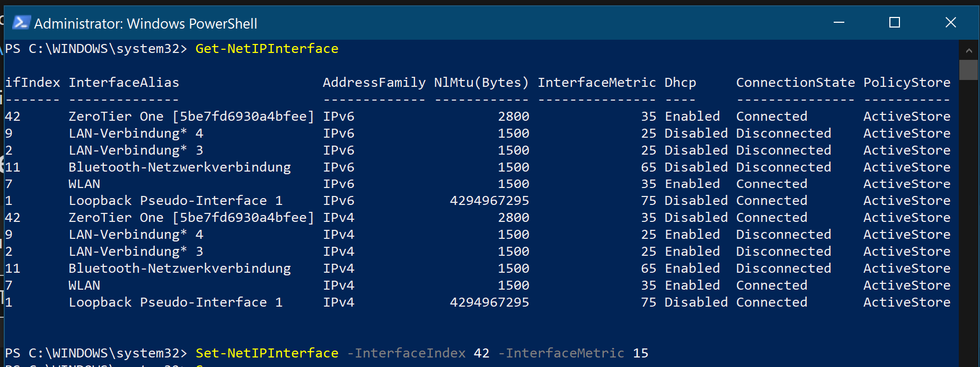Maximize the PowerShell window
980x367 pixels.
tap(895, 22)
